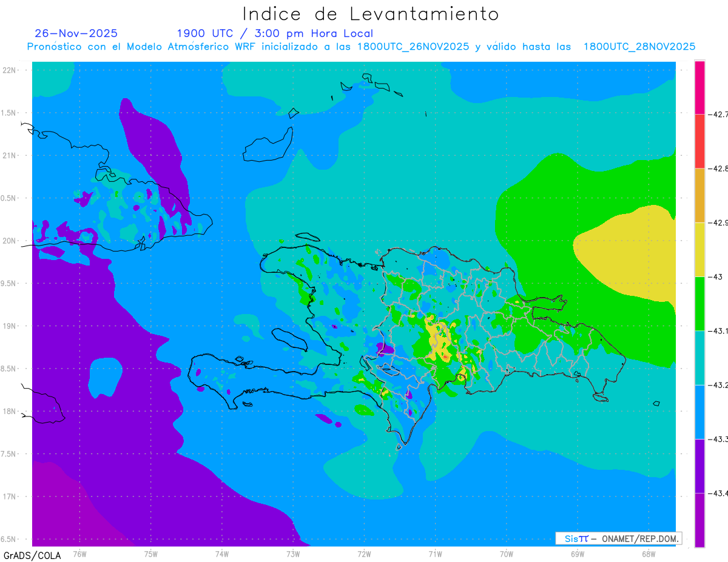Click the longitude label "76W"
Image resolution: width=728 pixels, height=562 pixels.
pos(79,554)
